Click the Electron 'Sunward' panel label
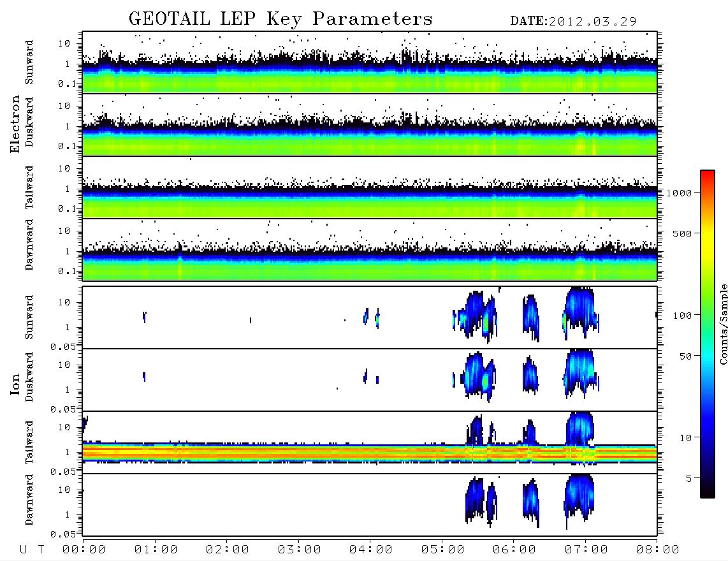 [x=29, y=62]
